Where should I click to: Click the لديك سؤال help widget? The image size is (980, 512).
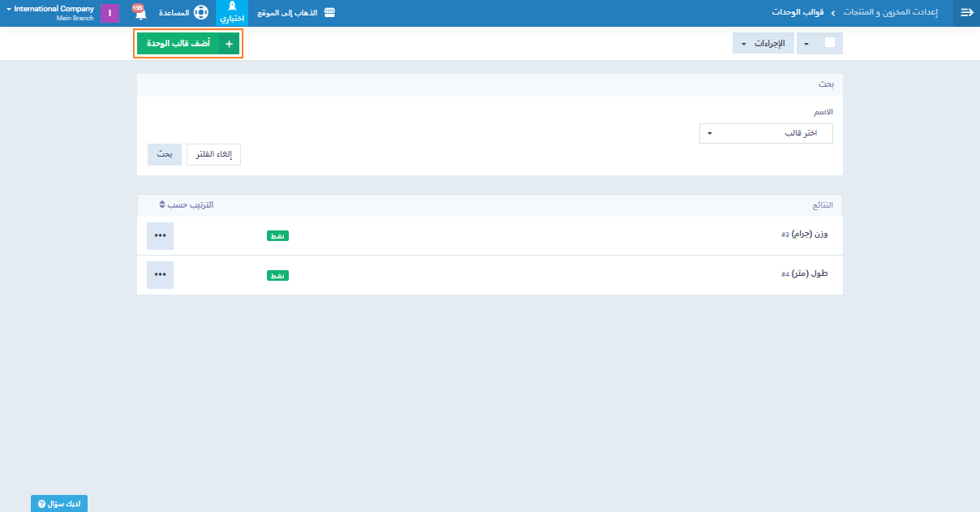click(59, 504)
